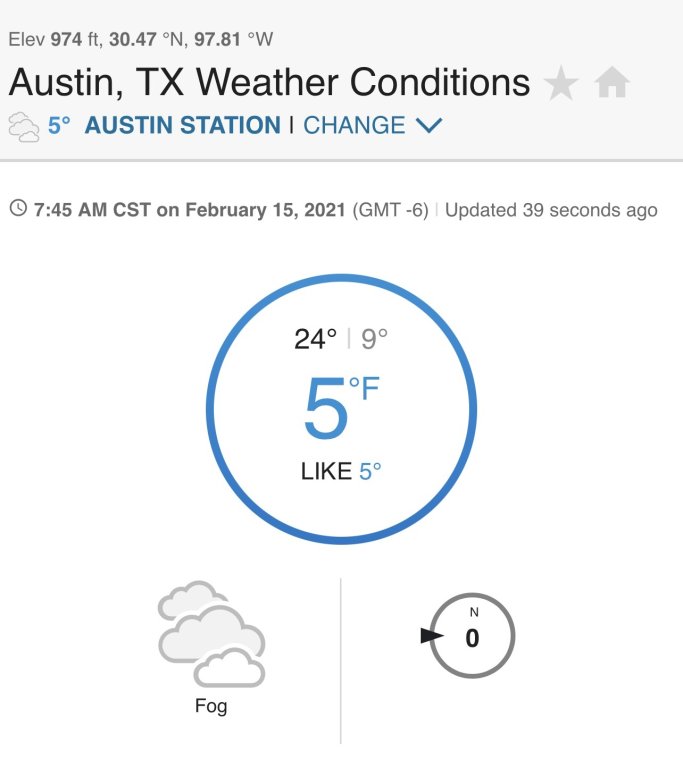This screenshot has width=683, height=768.
Task: Click the °F unit symbol
Action: pos(364,388)
